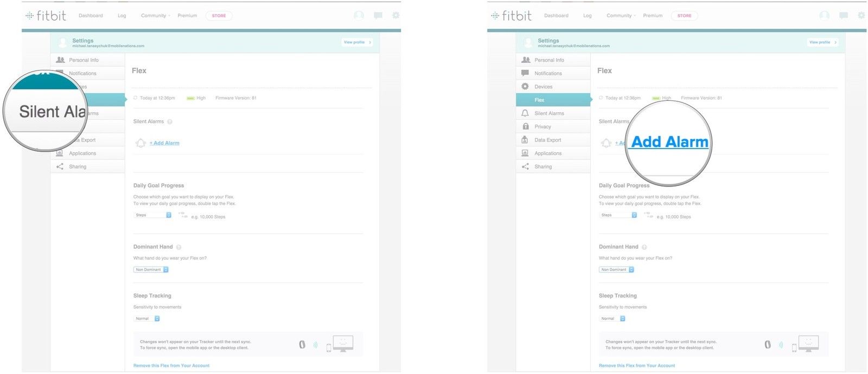Image resolution: width=868 pixels, height=374 pixels.
Task: Click Devices gear icon in right screenshot's sidebar
Action: pos(525,87)
